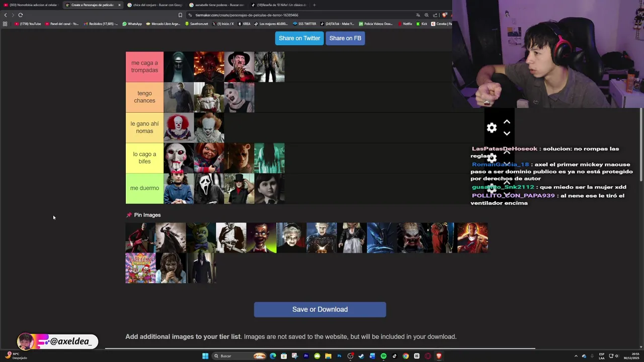Screen dimensions: 644x362
Task: Click Freddy Krueger image in top tier
Action: pos(239,67)
